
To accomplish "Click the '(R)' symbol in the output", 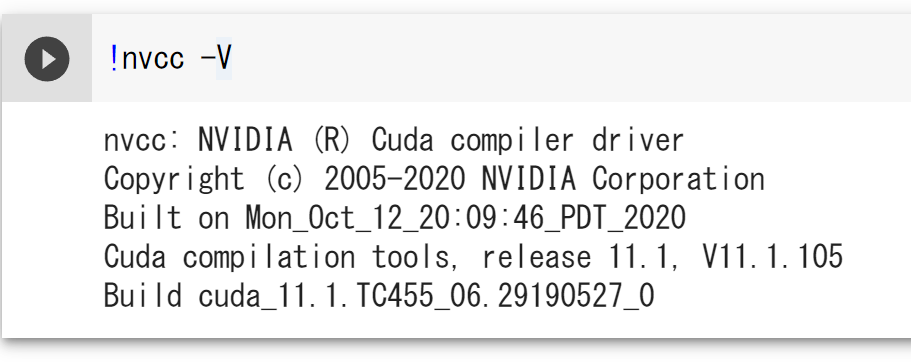I will tap(331, 141).
